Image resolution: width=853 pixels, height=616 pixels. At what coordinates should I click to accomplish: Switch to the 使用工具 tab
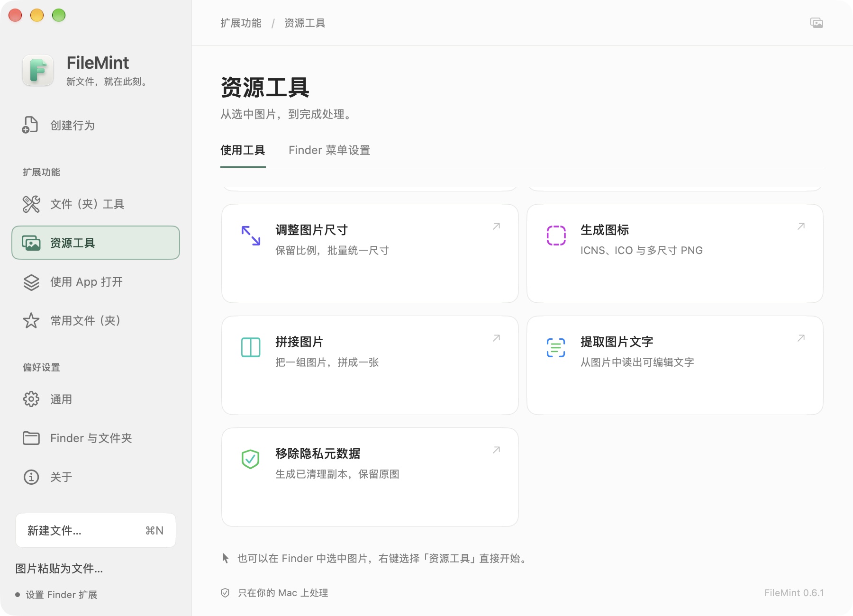click(243, 150)
